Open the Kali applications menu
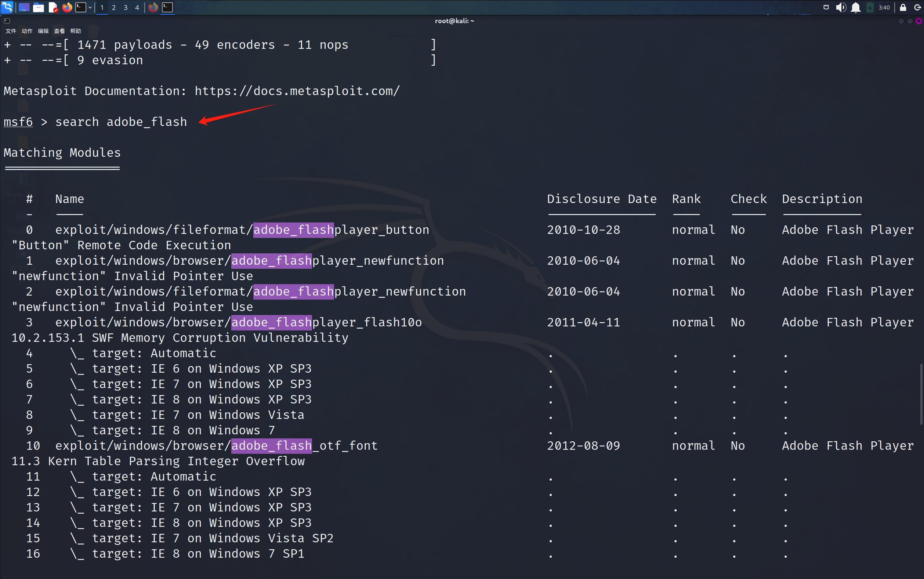The width and height of the screenshot is (924, 579). 7,7
